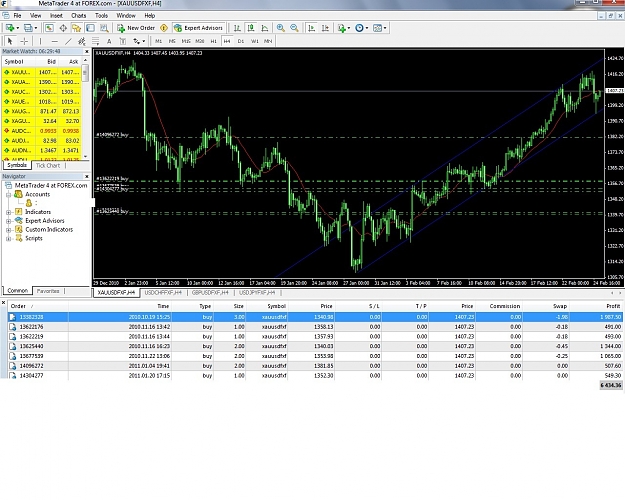Select the text (A) tool
The height and width of the screenshot is (500, 625).
109,41
